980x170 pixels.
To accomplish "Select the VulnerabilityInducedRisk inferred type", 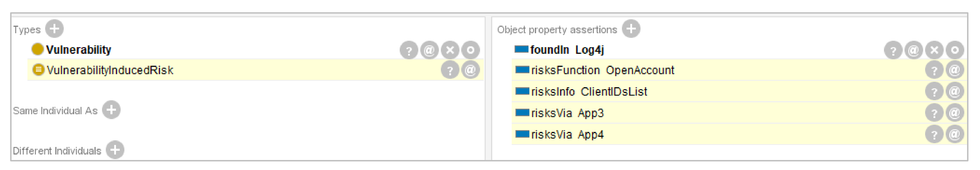I will (110, 70).
